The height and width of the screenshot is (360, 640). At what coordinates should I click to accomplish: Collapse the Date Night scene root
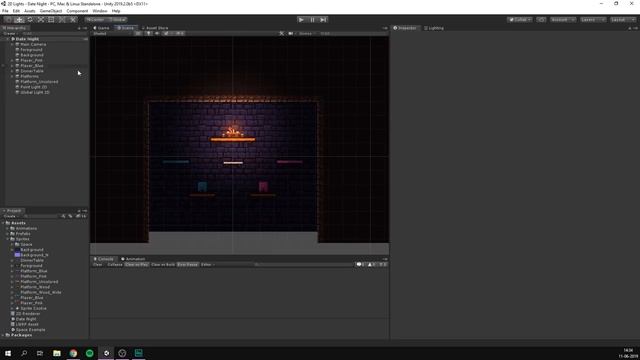point(8,39)
